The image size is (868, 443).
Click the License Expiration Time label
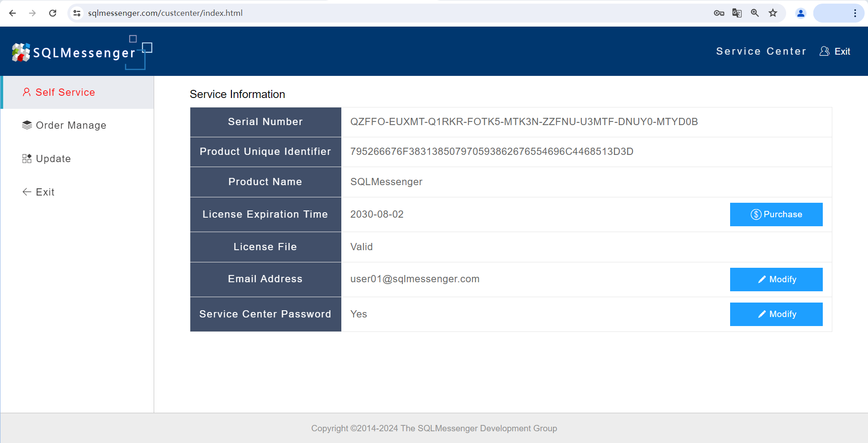point(265,215)
